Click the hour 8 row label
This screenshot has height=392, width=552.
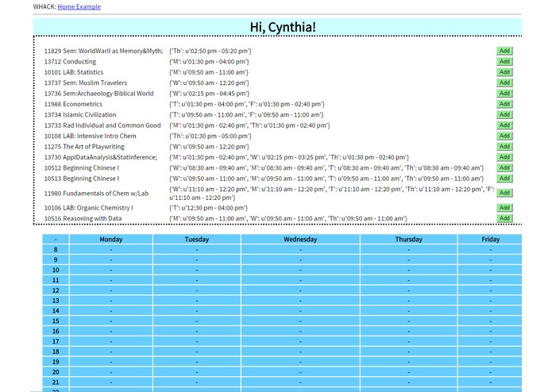click(56, 250)
